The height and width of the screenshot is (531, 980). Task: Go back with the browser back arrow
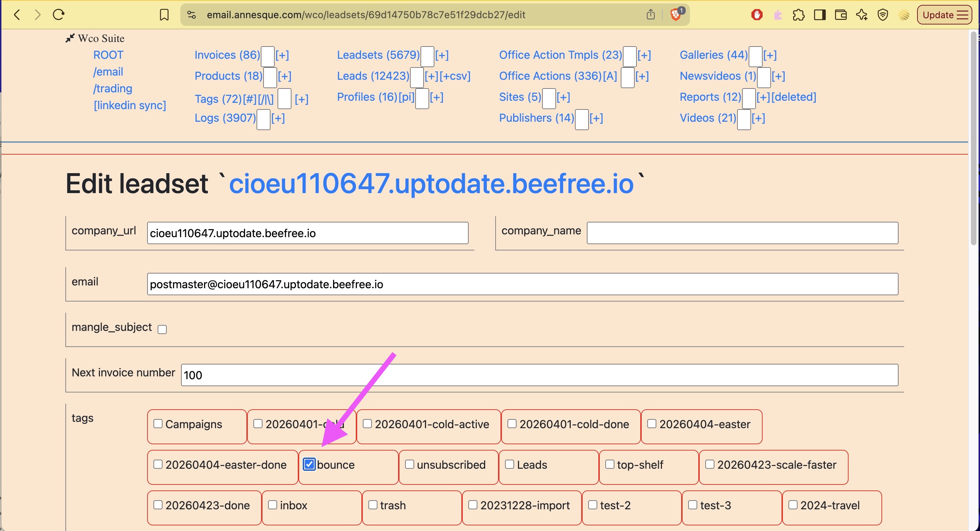click(17, 15)
